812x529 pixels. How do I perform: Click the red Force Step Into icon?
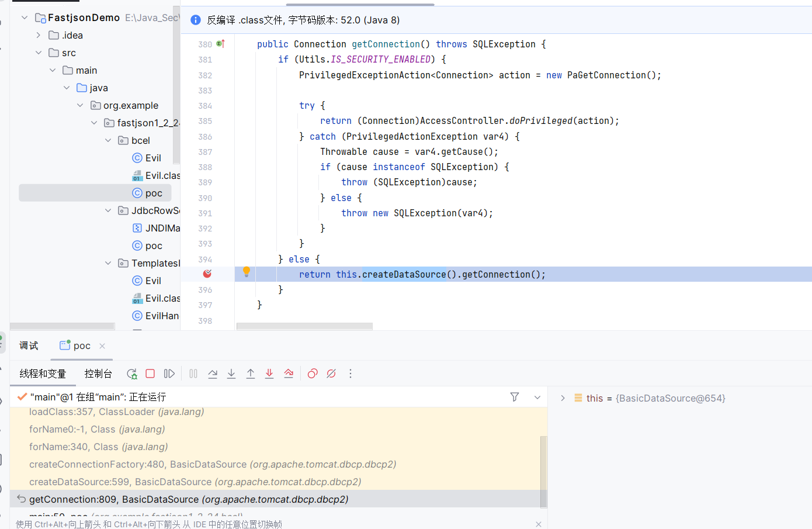click(x=269, y=374)
